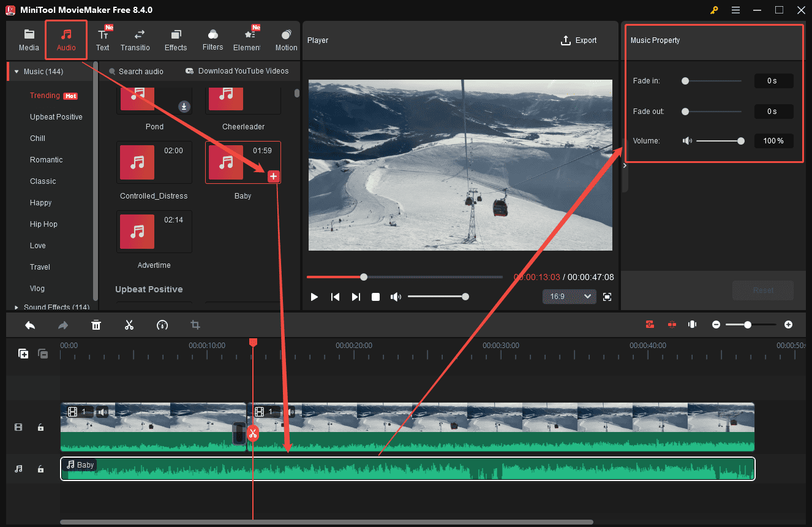Collapse the Music (144) category

pos(16,71)
